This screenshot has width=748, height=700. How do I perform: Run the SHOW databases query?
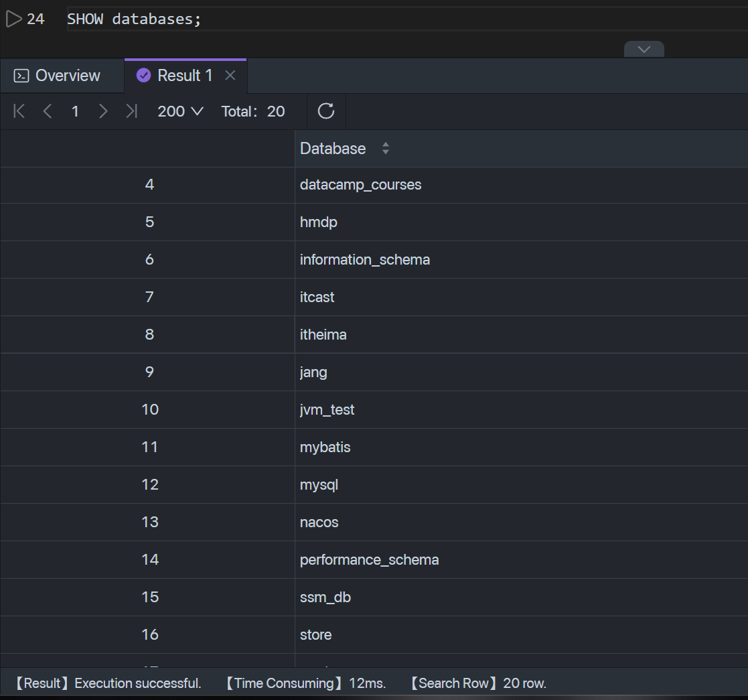coord(12,18)
